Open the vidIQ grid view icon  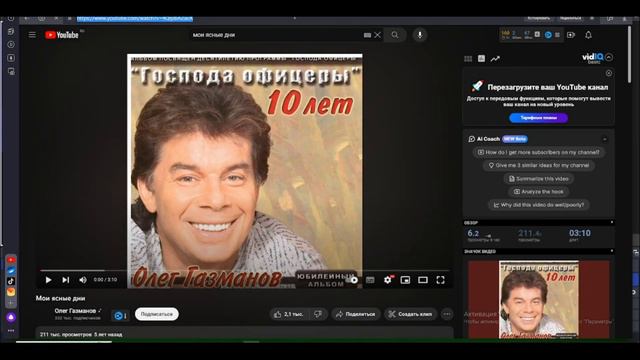click(x=468, y=59)
